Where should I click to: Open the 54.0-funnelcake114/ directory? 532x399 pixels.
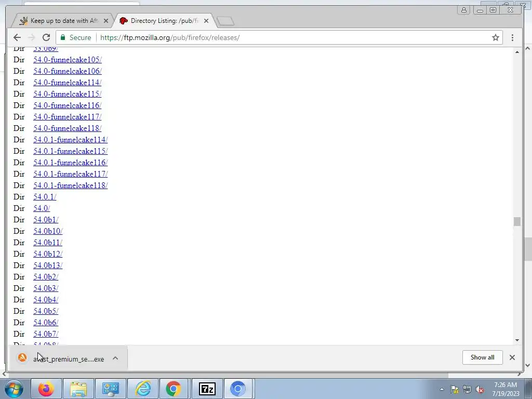(67, 83)
